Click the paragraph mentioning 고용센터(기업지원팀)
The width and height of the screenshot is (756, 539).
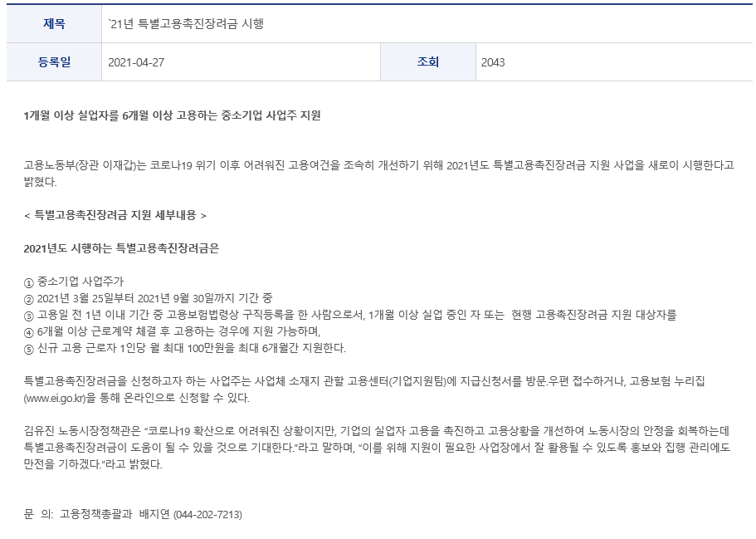tap(364, 390)
